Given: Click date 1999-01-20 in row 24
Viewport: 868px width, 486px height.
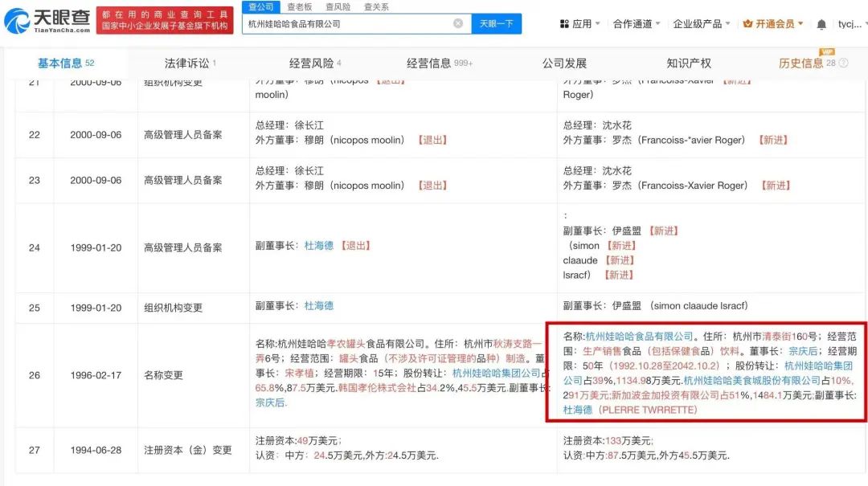Looking at the screenshot, I should click(96, 247).
